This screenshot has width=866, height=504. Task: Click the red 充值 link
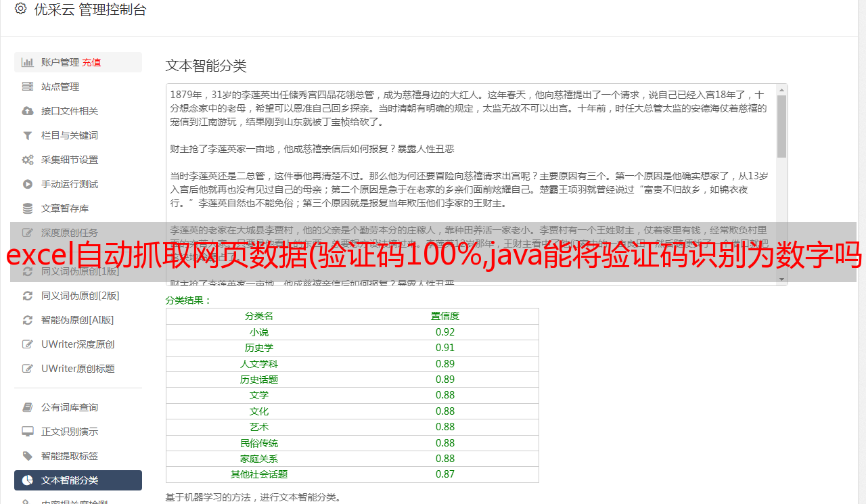[x=91, y=62]
